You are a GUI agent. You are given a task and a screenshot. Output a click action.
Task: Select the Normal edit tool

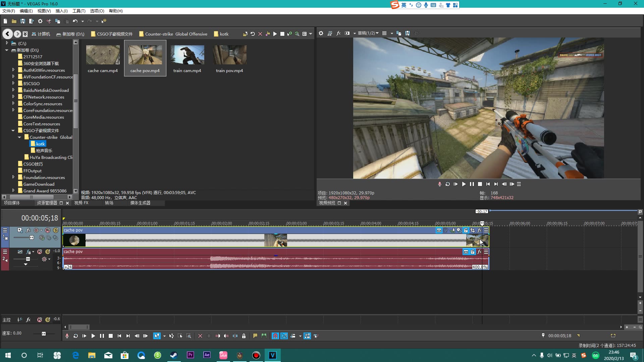(157, 336)
